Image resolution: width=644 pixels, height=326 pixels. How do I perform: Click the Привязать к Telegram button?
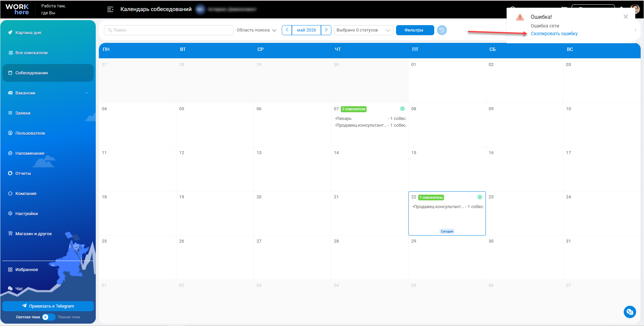pyautogui.click(x=48, y=306)
